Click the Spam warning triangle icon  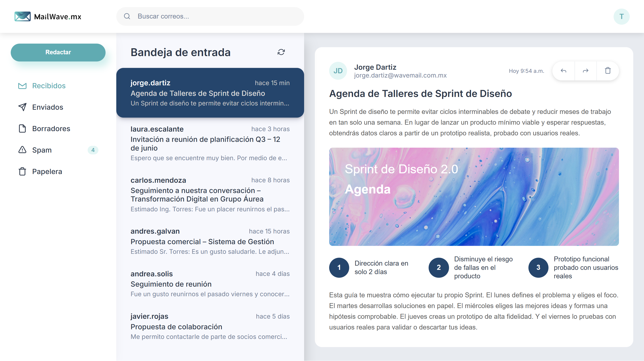[22, 150]
